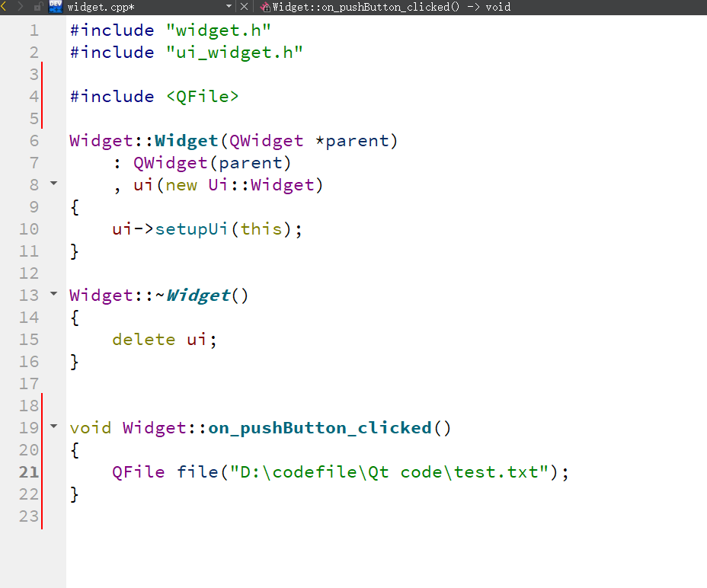
Task: Collapse the destructor fold at line 13
Action: click(x=53, y=293)
